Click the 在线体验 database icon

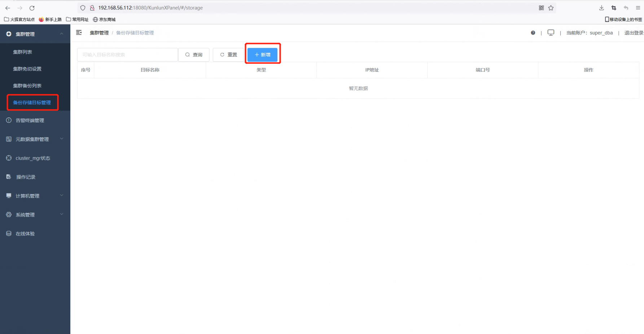[x=9, y=234]
